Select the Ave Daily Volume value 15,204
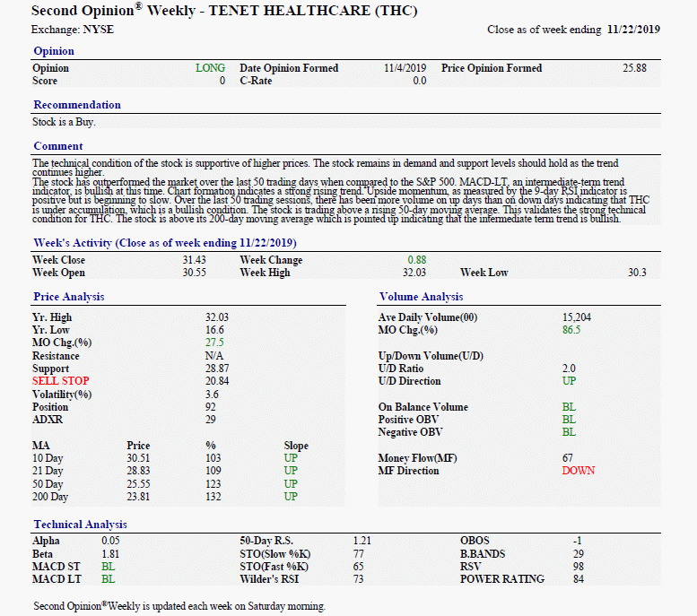This screenshot has width=697, height=616. point(577,317)
